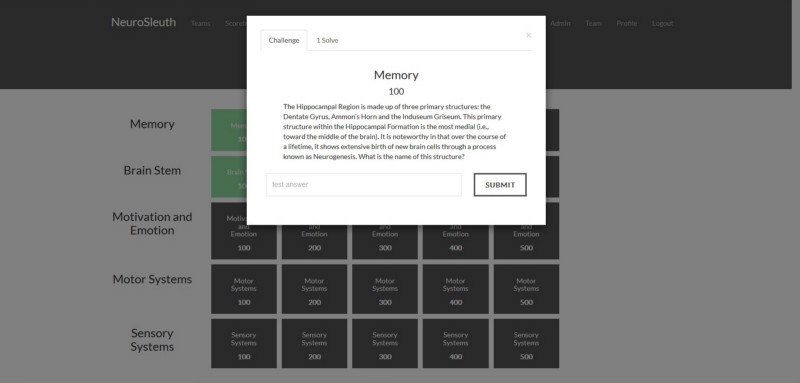800x383 pixels.
Task: Open Motivation and Emotion 300 challenge
Action: pyautogui.click(x=385, y=242)
